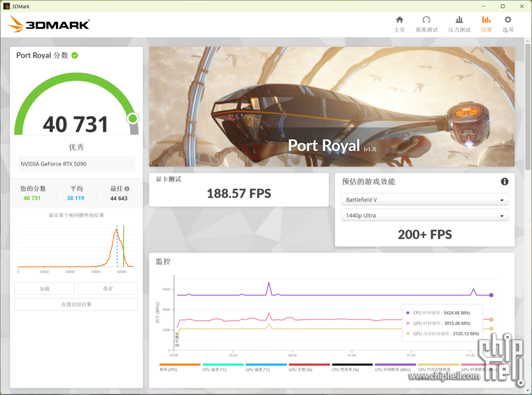Click the 优秀 rating label

pyautogui.click(x=76, y=147)
